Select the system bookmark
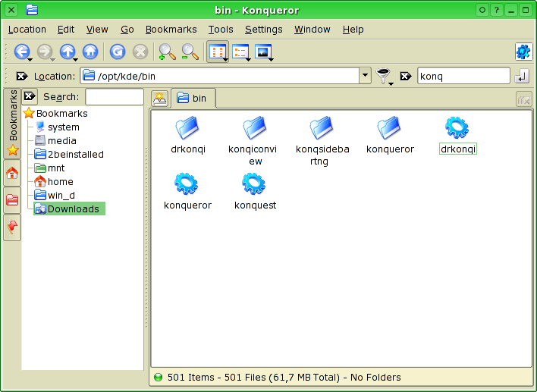This screenshot has width=537, height=392. [57, 127]
